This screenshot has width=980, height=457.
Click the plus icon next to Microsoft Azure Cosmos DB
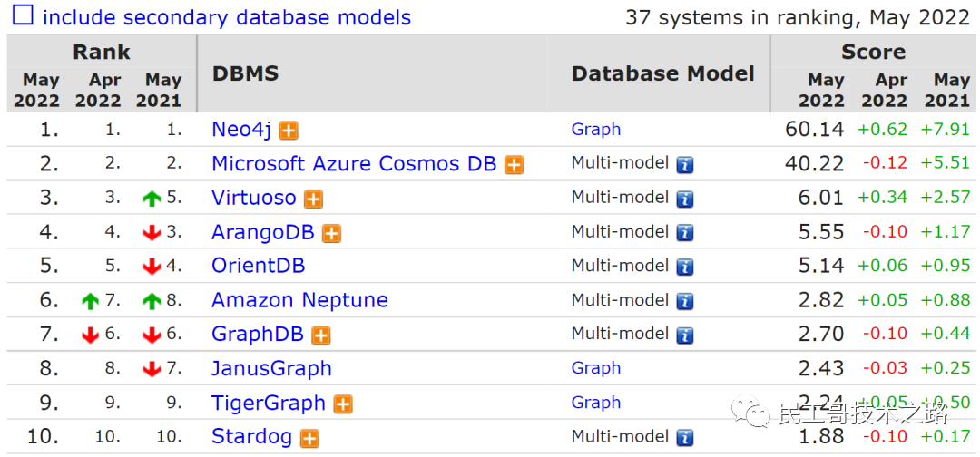pyautogui.click(x=514, y=165)
